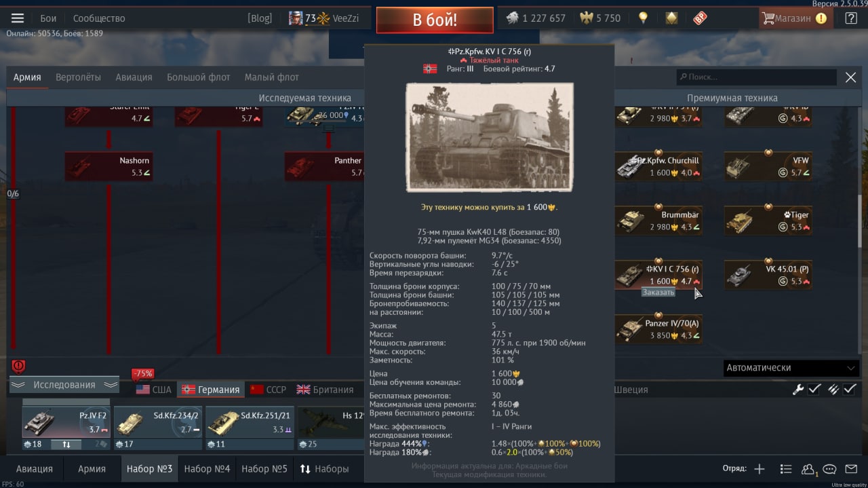Image resolution: width=868 pixels, height=488 pixels.
Task: Switch to the Авиация research tab
Action: pyautogui.click(x=134, y=77)
